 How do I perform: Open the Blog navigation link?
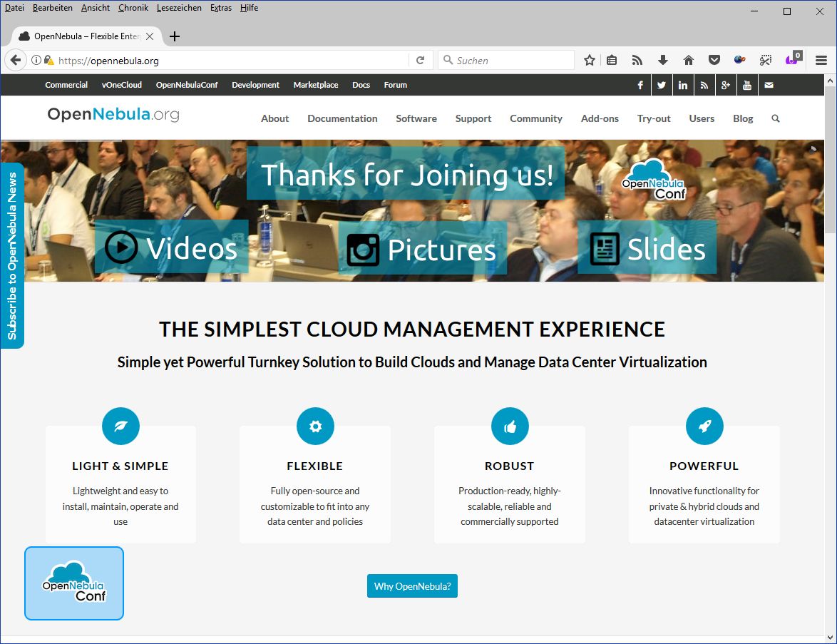pyautogui.click(x=743, y=118)
